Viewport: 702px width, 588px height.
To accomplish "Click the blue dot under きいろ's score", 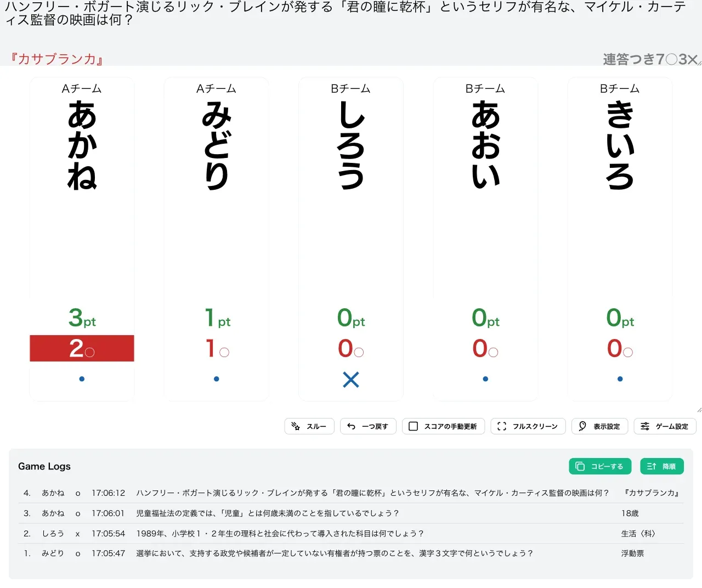I will pyautogui.click(x=620, y=379).
